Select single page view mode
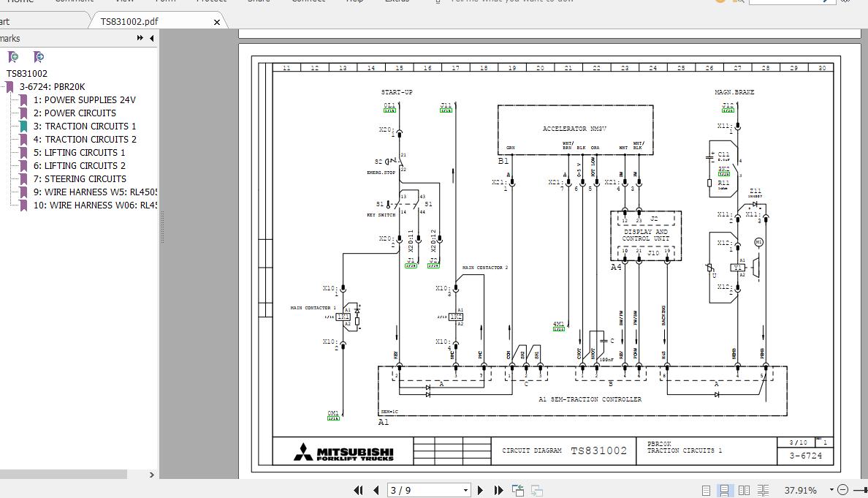Viewport: 868px width, 498px height. pyautogui.click(x=706, y=490)
